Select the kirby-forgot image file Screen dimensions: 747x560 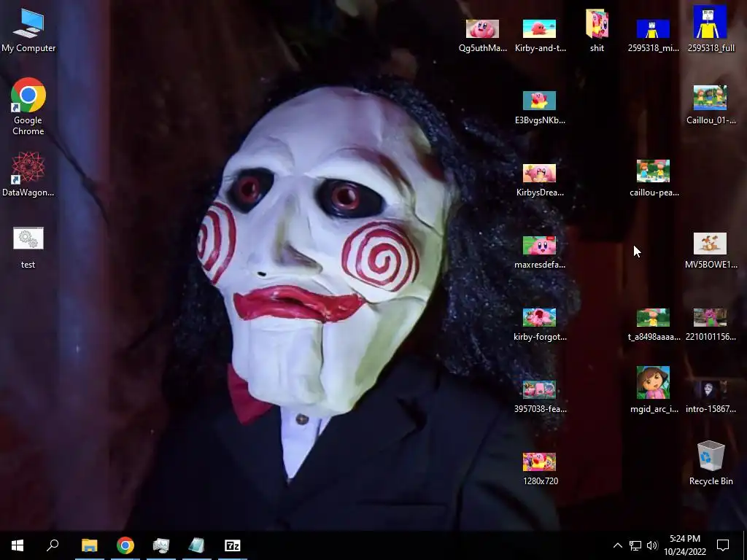click(x=540, y=324)
